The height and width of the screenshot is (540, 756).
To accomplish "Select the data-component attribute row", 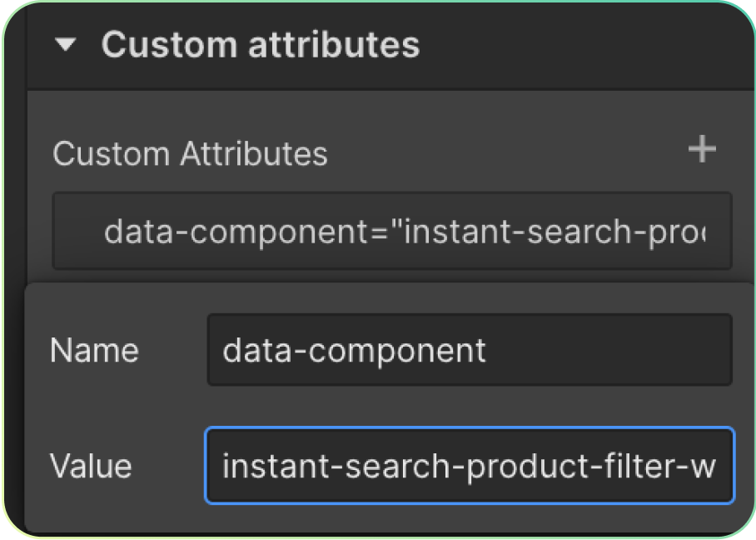I will pos(392,232).
